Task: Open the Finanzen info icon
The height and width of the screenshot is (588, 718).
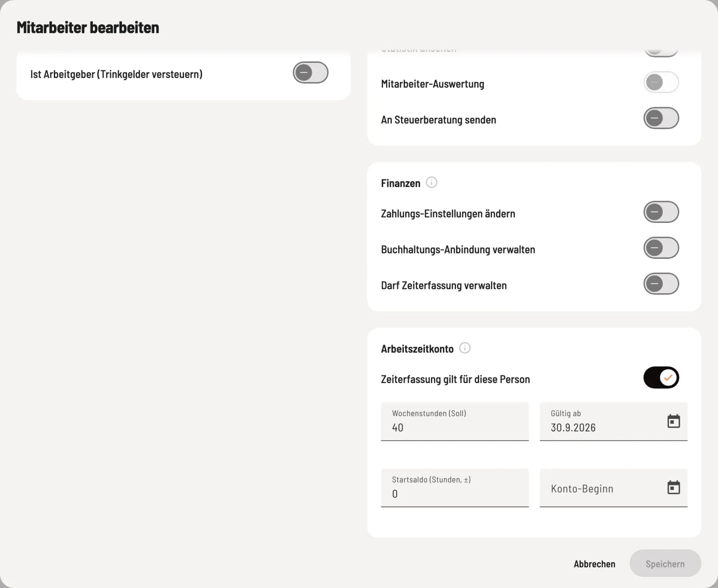Action: tap(431, 183)
